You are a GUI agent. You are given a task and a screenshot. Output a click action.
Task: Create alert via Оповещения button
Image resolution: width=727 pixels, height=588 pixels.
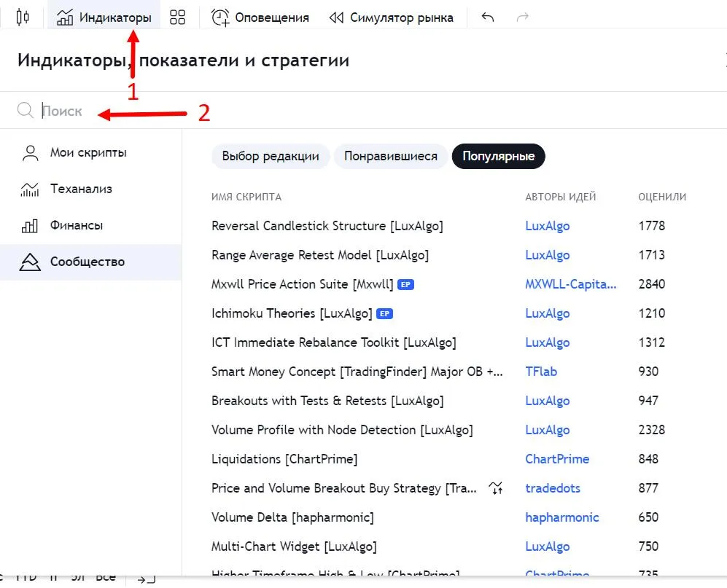point(260,17)
